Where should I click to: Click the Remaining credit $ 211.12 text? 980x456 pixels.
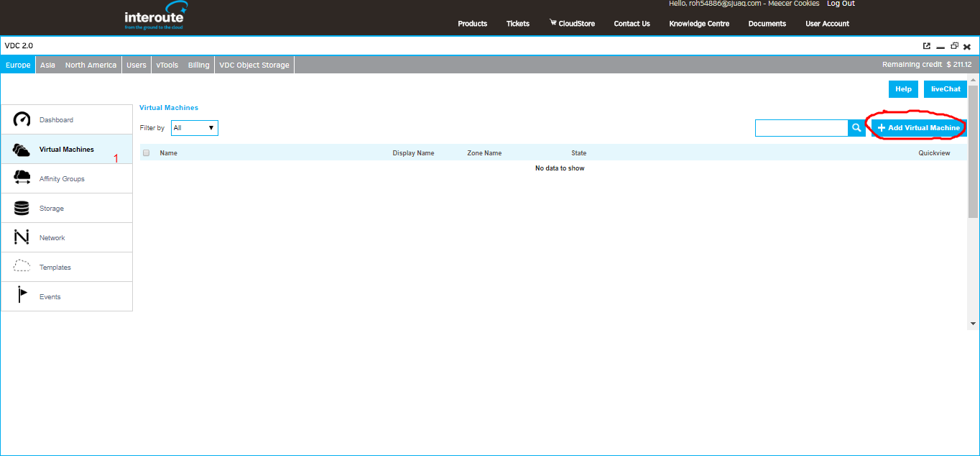(x=927, y=65)
